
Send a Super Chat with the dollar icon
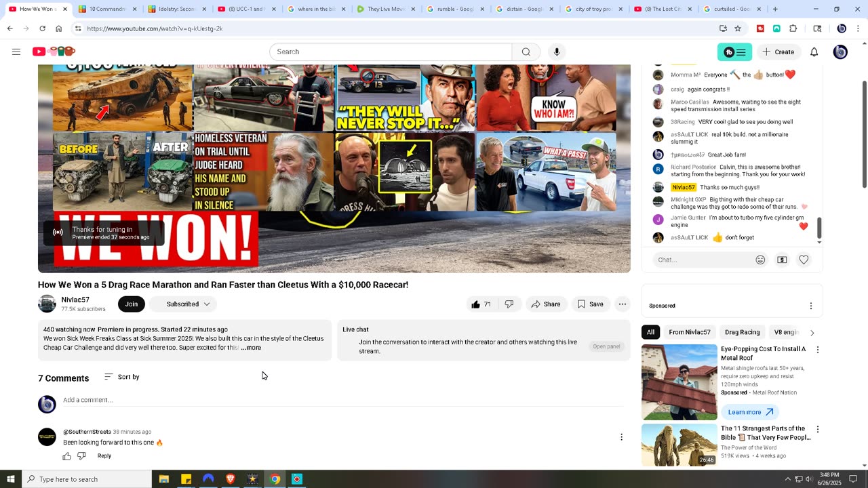[782, 260]
